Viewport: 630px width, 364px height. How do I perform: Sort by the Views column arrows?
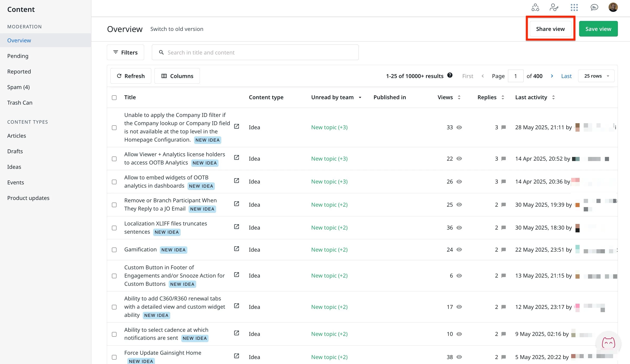pyautogui.click(x=459, y=97)
